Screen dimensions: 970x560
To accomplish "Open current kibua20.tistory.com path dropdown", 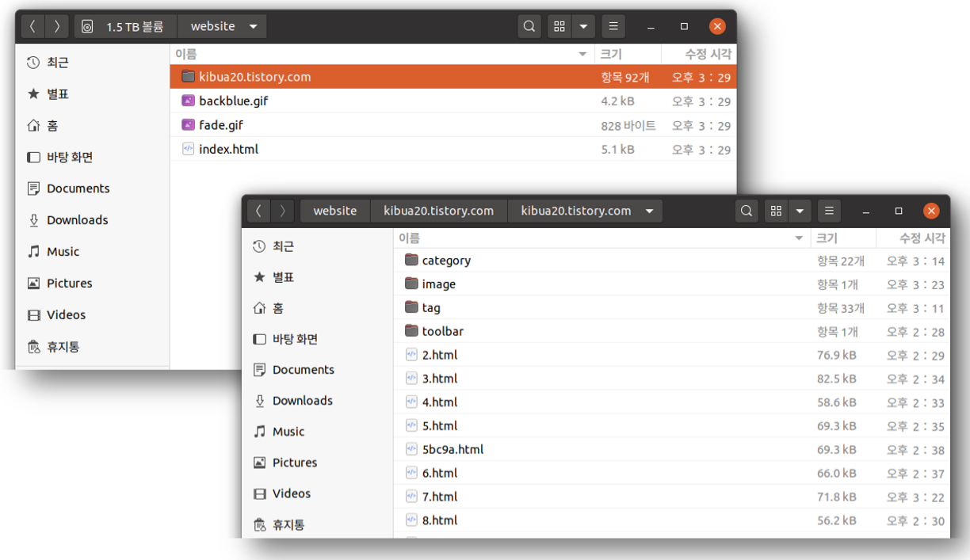I will (650, 211).
